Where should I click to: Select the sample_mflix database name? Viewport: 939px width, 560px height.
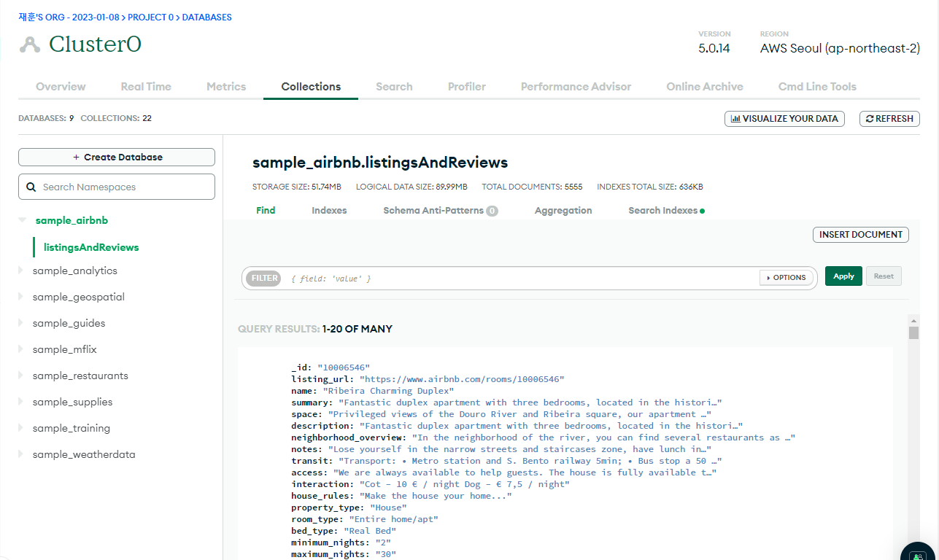[x=64, y=349]
